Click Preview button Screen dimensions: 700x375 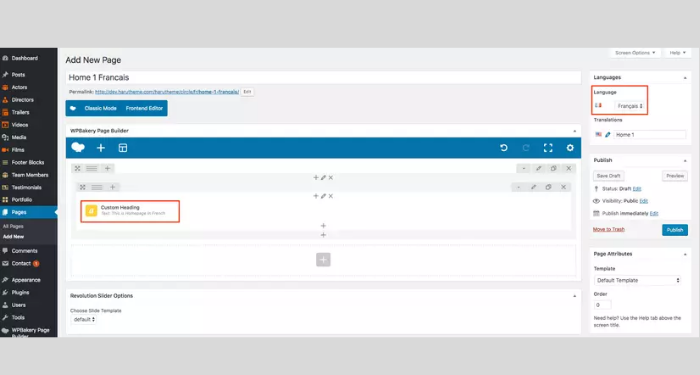point(675,176)
